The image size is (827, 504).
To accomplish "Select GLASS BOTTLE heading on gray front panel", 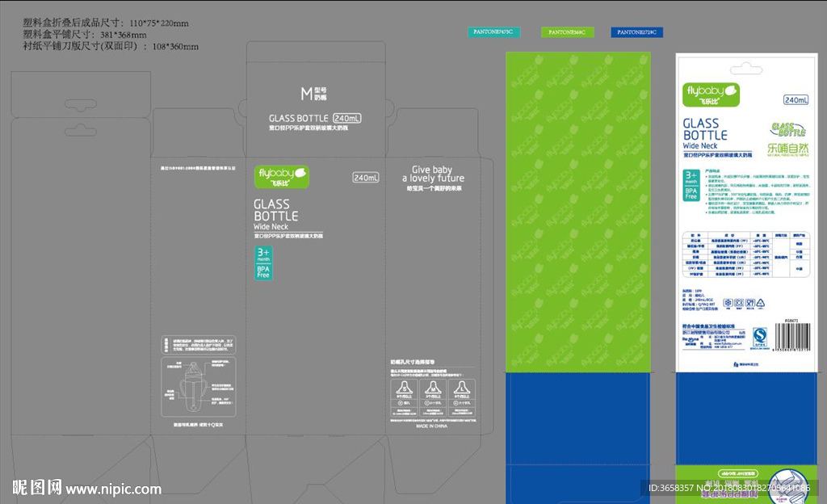I will tap(276, 210).
